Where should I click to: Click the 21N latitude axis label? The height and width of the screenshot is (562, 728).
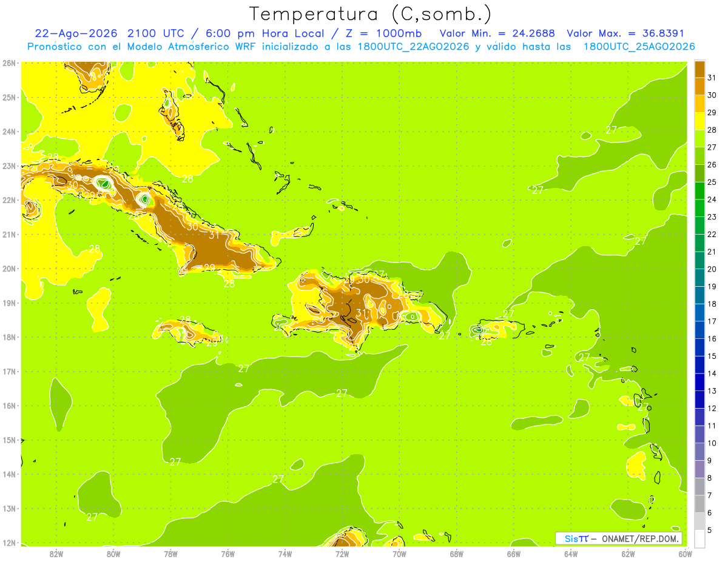[9, 234]
